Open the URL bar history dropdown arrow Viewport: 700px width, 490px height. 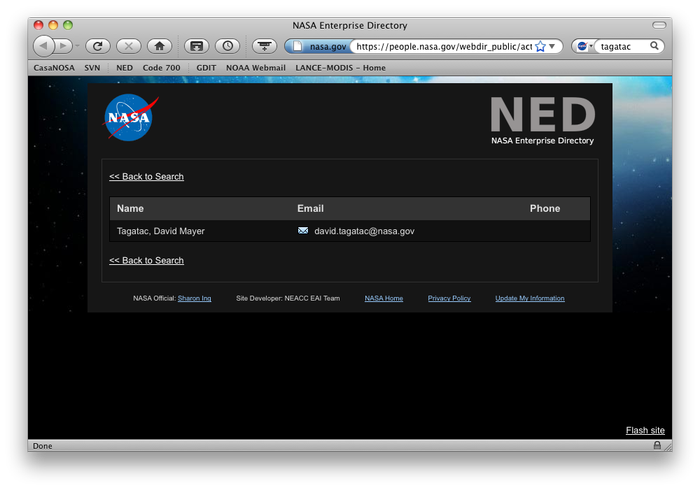click(x=552, y=46)
